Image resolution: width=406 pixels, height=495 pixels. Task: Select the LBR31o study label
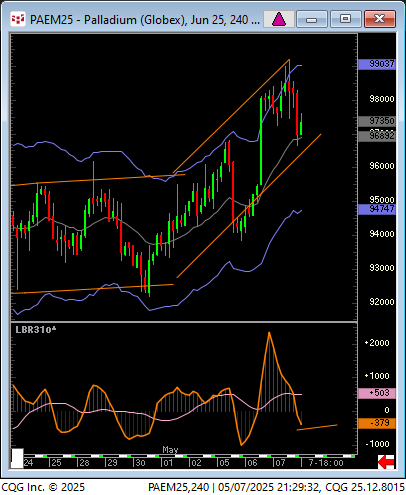(x=36, y=330)
